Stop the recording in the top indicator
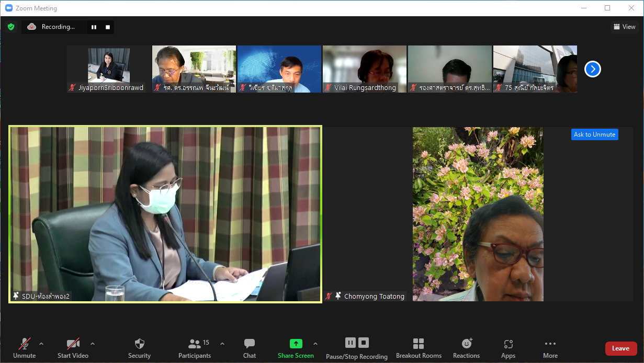The height and width of the screenshot is (363, 644). pyautogui.click(x=108, y=27)
